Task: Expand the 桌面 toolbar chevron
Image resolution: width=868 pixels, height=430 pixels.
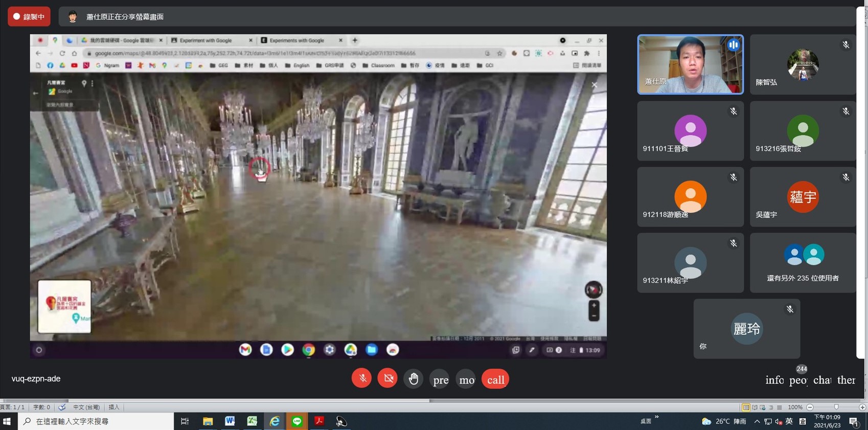Action: point(657,417)
